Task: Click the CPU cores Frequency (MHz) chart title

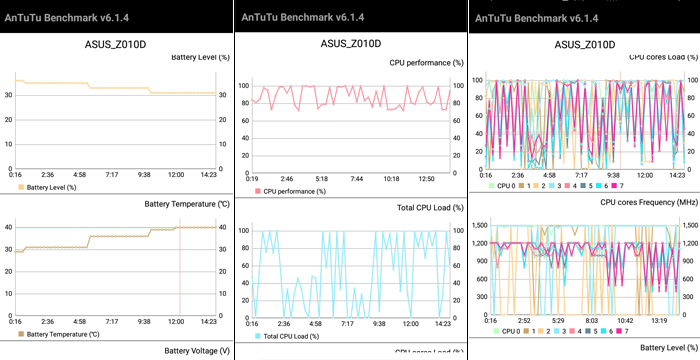Action: 649,202
